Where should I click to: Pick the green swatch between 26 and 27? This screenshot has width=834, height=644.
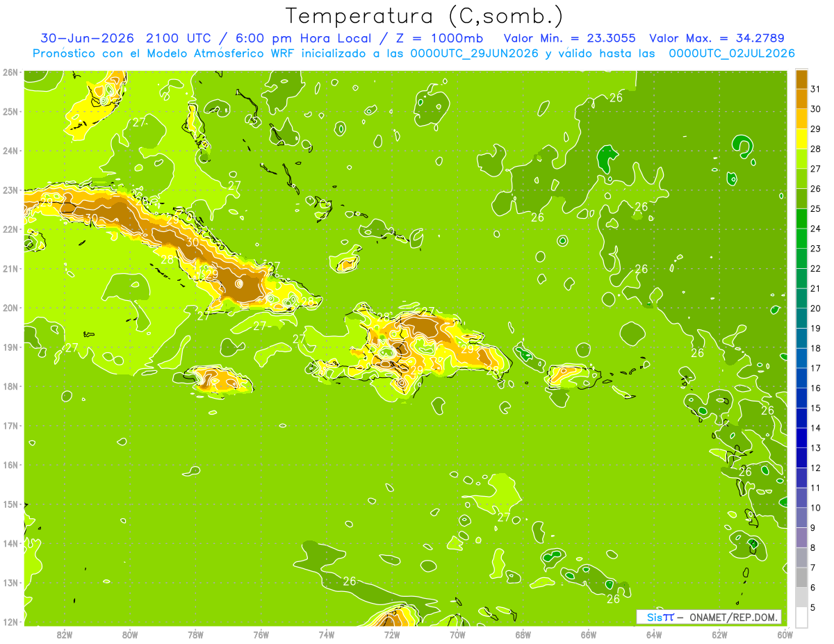pos(801,179)
